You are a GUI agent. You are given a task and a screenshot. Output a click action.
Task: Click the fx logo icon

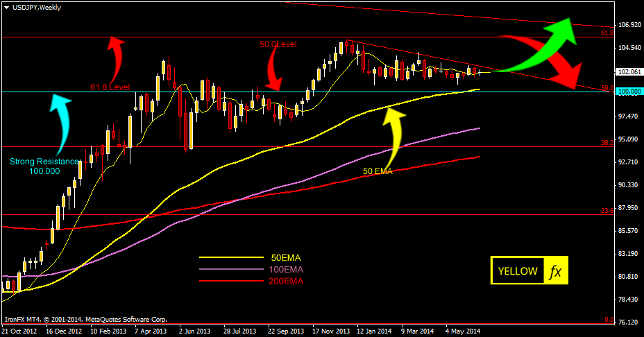(555, 271)
